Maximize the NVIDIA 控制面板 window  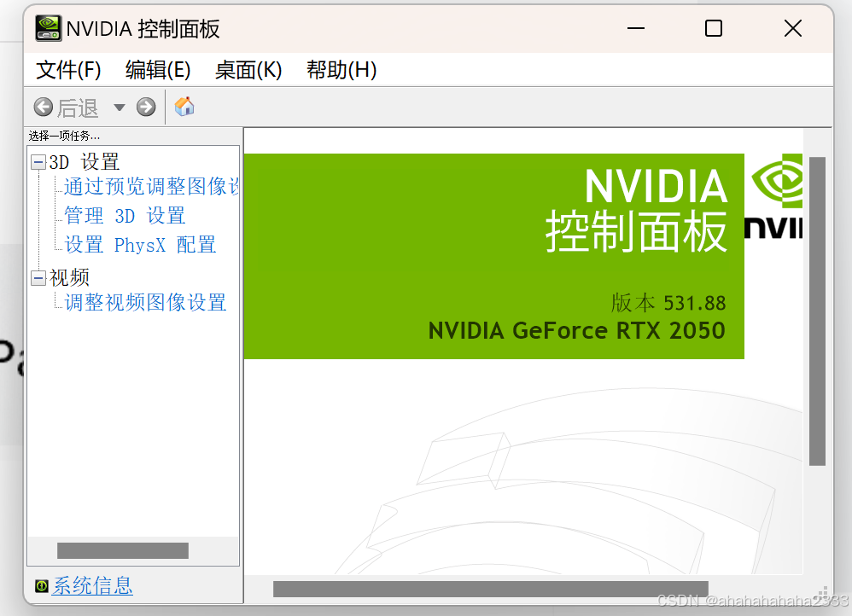(x=714, y=28)
